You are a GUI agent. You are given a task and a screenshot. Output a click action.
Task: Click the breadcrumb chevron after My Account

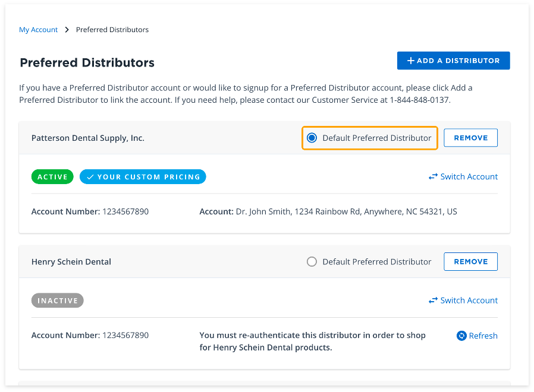pyautogui.click(x=67, y=30)
